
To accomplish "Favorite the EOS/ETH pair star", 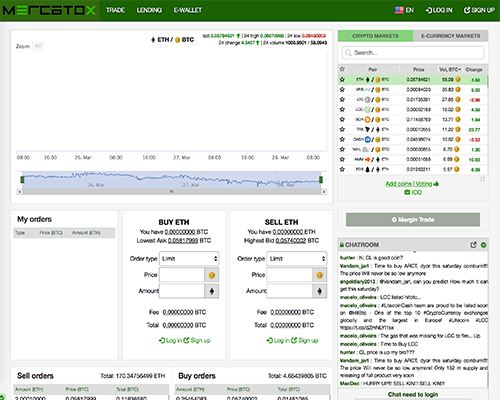I will pos(342,169).
